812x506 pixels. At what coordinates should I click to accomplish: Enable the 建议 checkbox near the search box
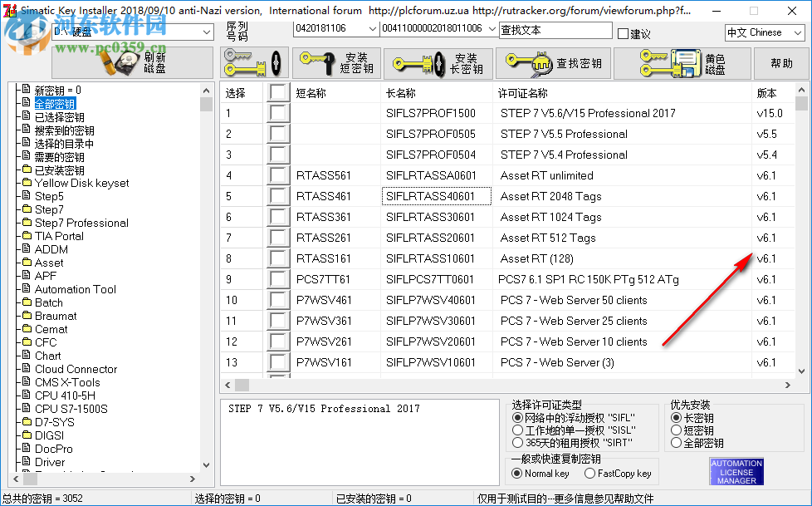[x=622, y=30]
